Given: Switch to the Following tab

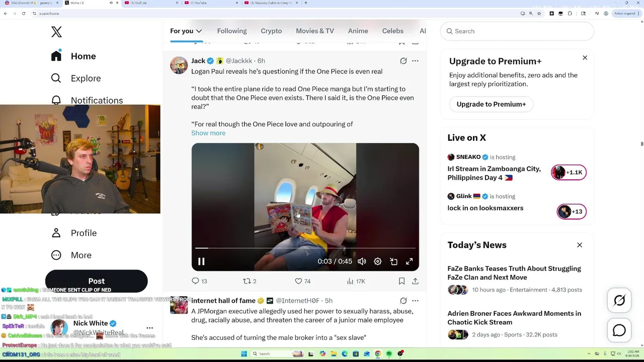Looking at the screenshot, I should point(232,31).
